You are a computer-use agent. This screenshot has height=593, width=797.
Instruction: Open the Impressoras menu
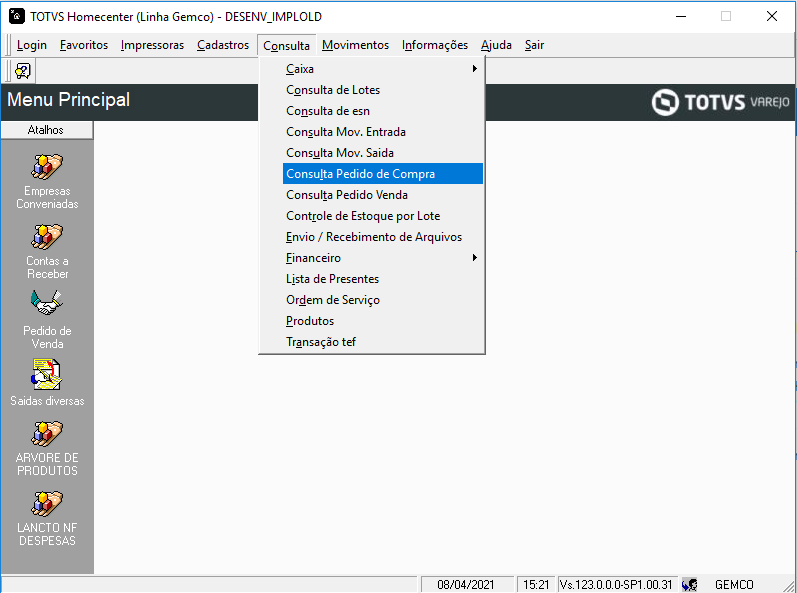click(152, 45)
